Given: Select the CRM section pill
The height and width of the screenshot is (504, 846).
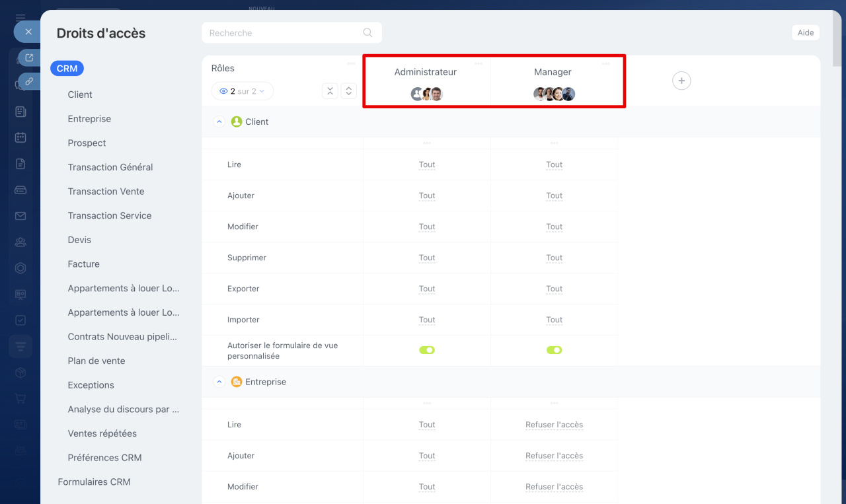Looking at the screenshot, I should (67, 68).
